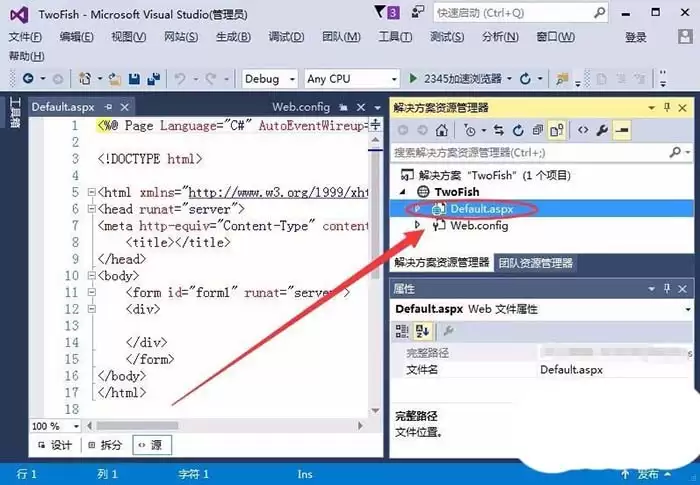Viewport: 700px width, 485px height.
Task: Click the 快速启动 quick launch search field
Action: point(521,13)
